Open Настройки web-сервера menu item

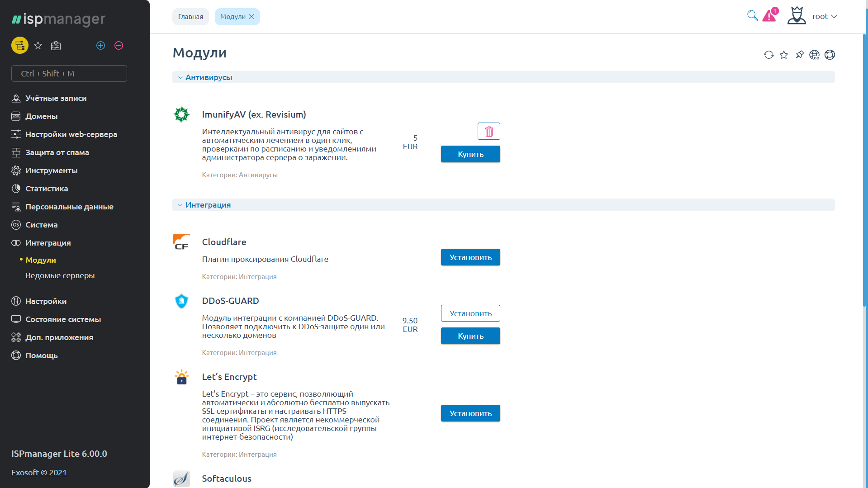[71, 134]
